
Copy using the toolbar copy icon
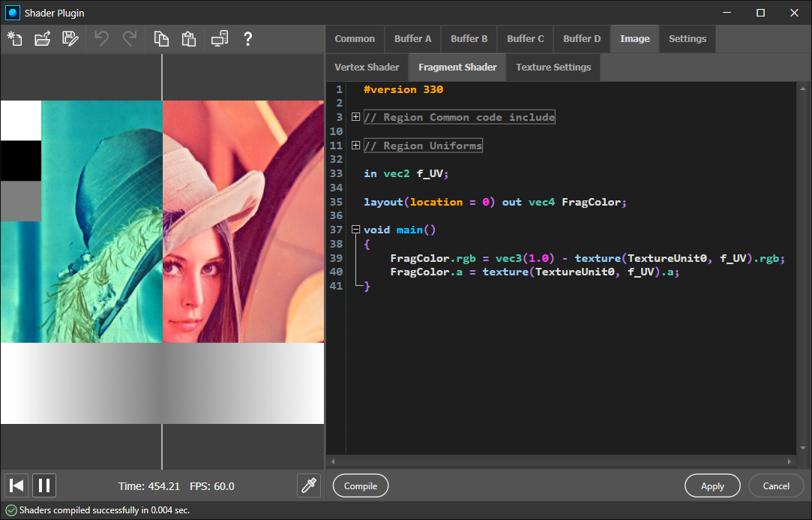point(161,39)
